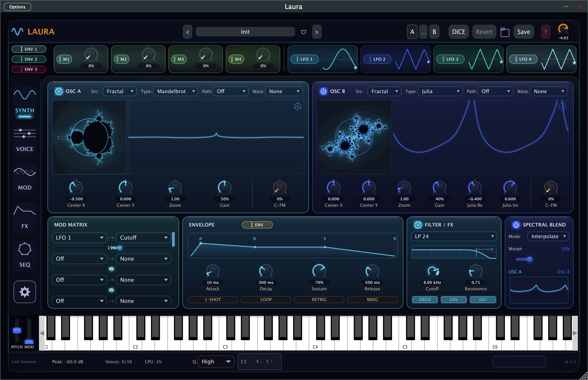The height and width of the screenshot is (380, 588).
Task: Toggle Spectral Blend power button
Action: pos(516,225)
